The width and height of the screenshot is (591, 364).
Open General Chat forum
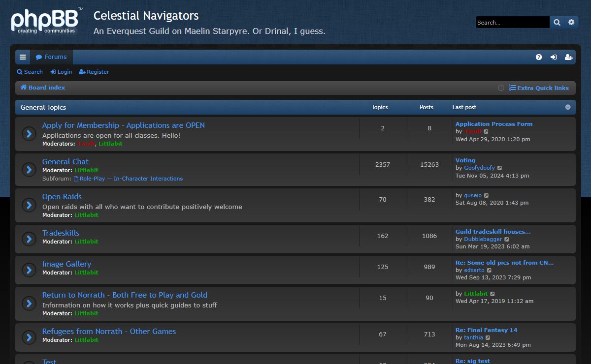coord(66,161)
